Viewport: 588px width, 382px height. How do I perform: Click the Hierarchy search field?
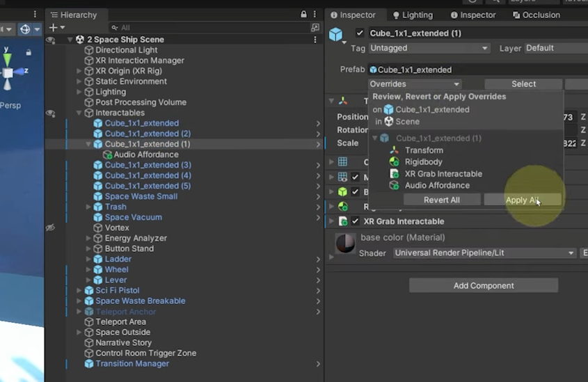(210, 27)
